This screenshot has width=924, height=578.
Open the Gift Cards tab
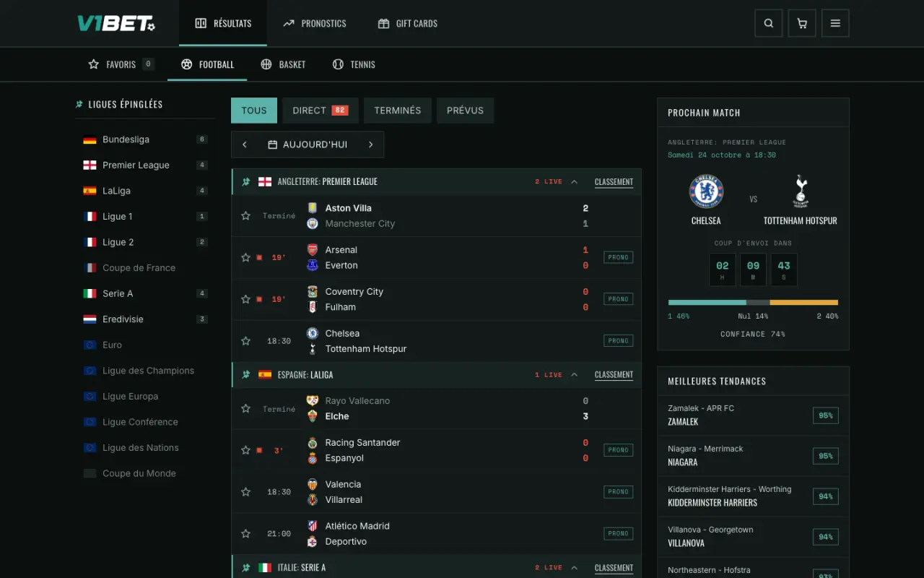click(x=408, y=23)
